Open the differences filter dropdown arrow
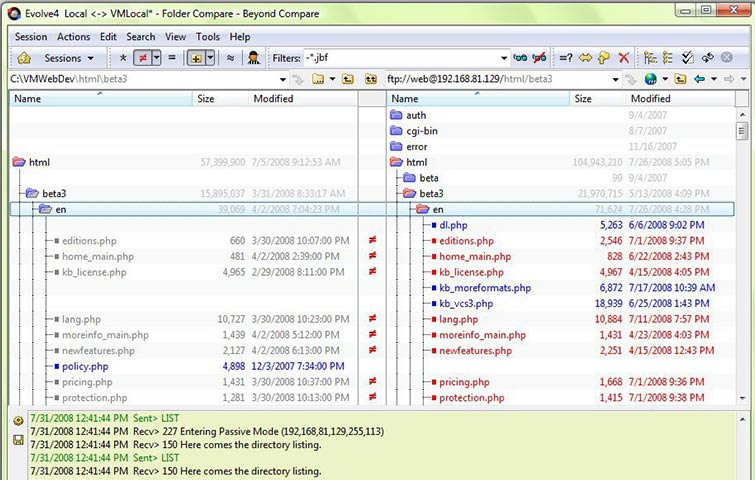The image size is (755, 480). [156, 58]
